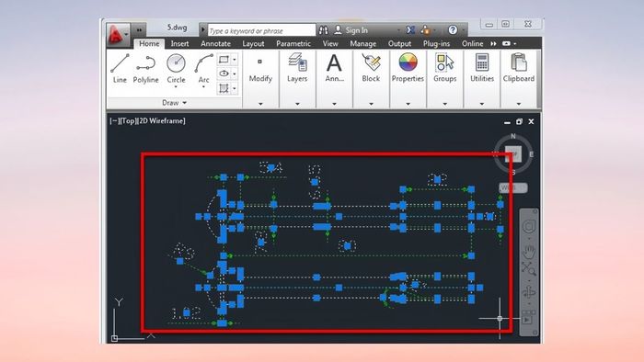Switch to the Insert ribbon tab
The image size is (644, 362).
click(x=180, y=43)
